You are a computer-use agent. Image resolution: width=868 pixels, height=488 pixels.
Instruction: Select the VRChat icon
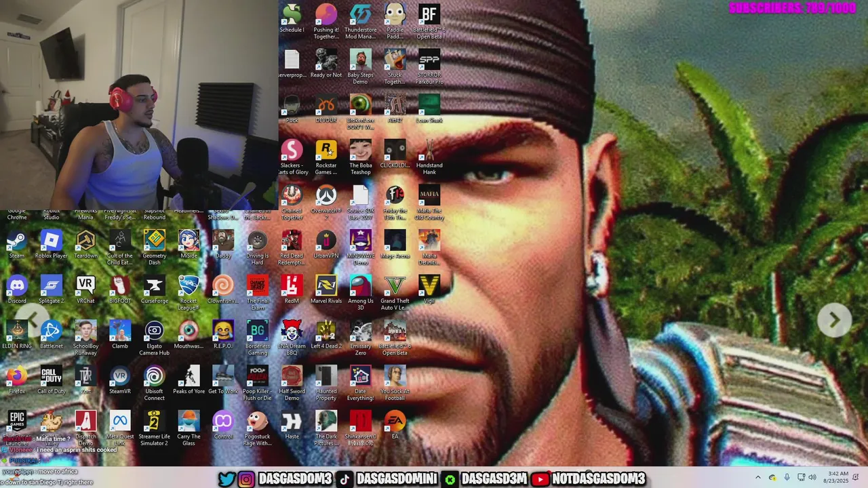pyautogui.click(x=85, y=290)
